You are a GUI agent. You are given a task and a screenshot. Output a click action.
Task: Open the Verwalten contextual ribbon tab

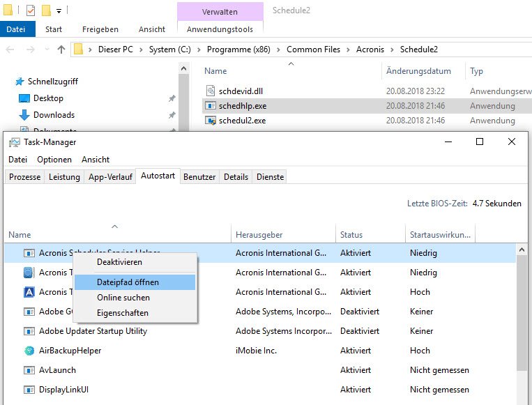coord(220,12)
